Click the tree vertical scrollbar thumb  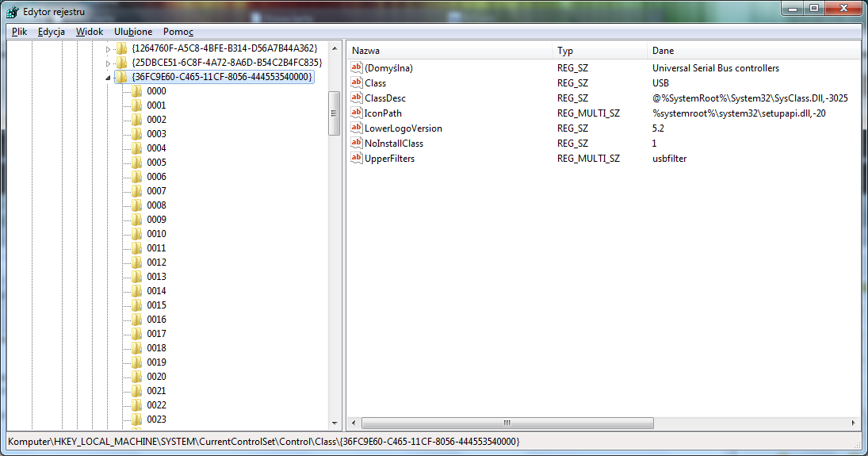pyautogui.click(x=335, y=113)
